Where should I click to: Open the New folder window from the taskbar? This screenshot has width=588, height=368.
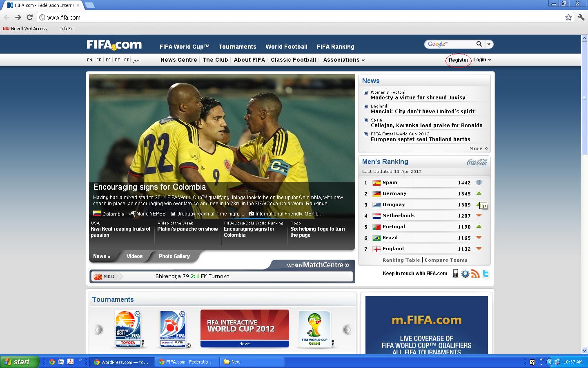pyautogui.click(x=251, y=362)
